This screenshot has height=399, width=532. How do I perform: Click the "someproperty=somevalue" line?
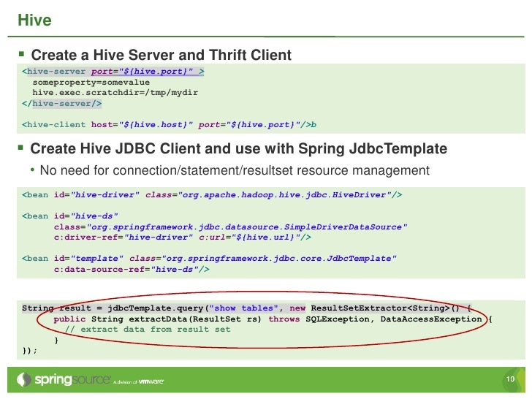coord(91,83)
